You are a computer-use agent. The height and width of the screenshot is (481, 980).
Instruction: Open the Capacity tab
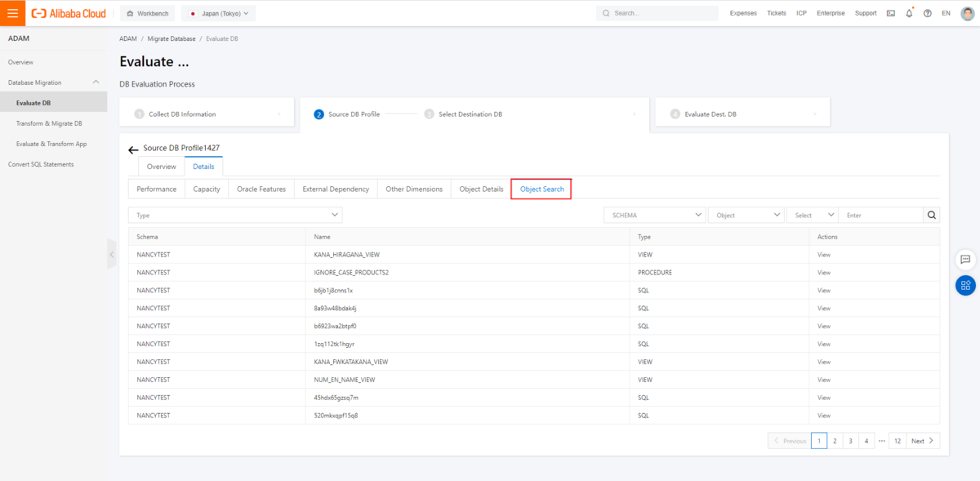[207, 189]
